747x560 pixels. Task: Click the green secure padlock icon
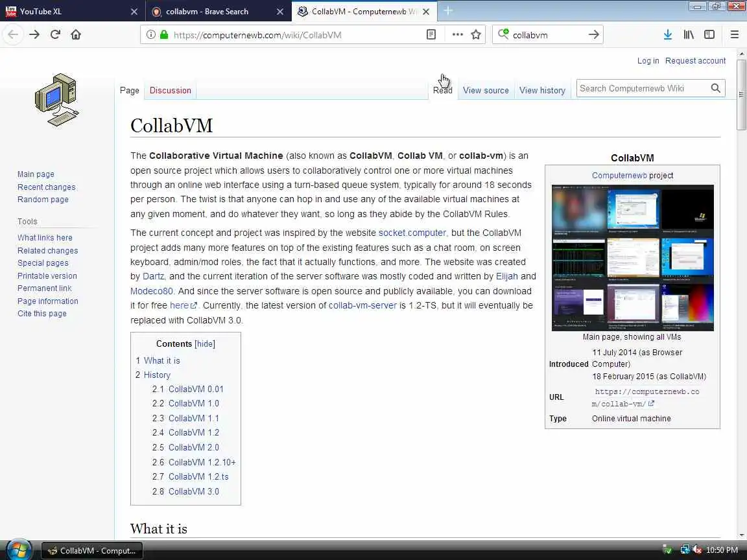(164, 35)
